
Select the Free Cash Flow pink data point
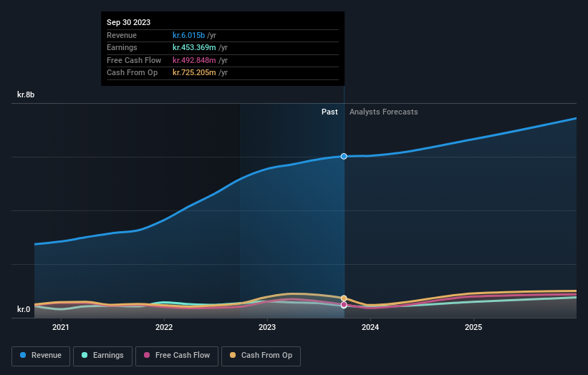(344, 305)
